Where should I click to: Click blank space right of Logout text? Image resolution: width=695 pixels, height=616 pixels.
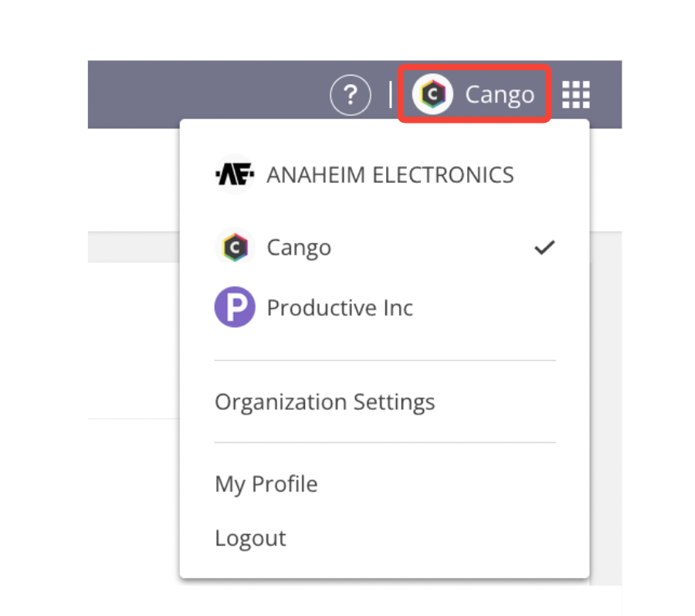click(x=432, y=538)
